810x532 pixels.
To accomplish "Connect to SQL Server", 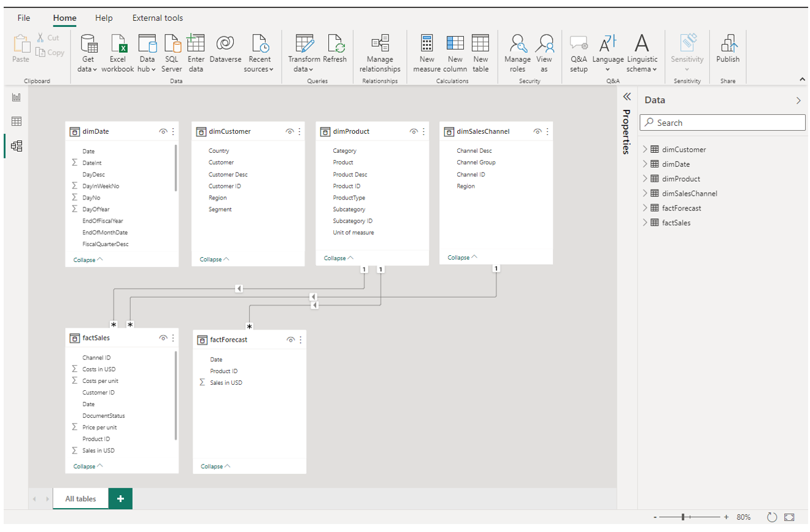I will pos(172,53).
